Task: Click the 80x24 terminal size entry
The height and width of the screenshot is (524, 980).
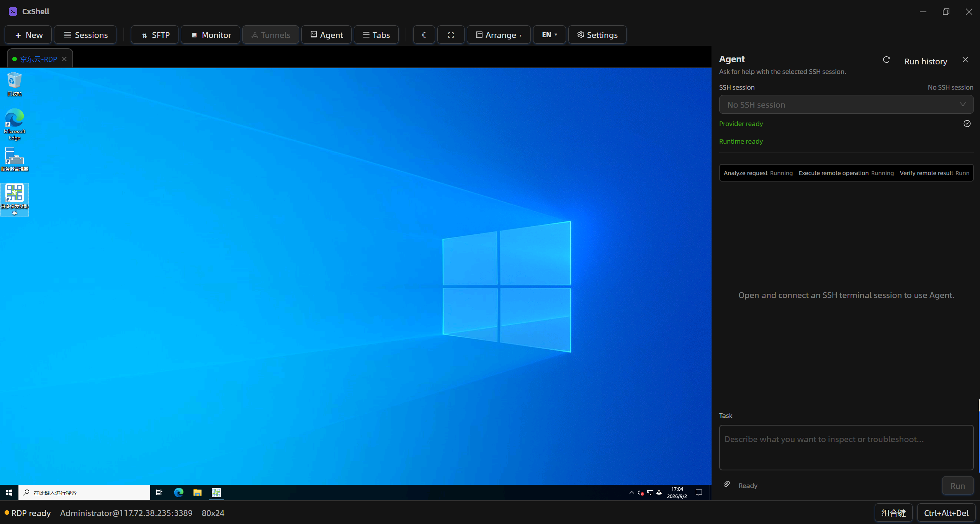Action: click(x=213, y=513)
